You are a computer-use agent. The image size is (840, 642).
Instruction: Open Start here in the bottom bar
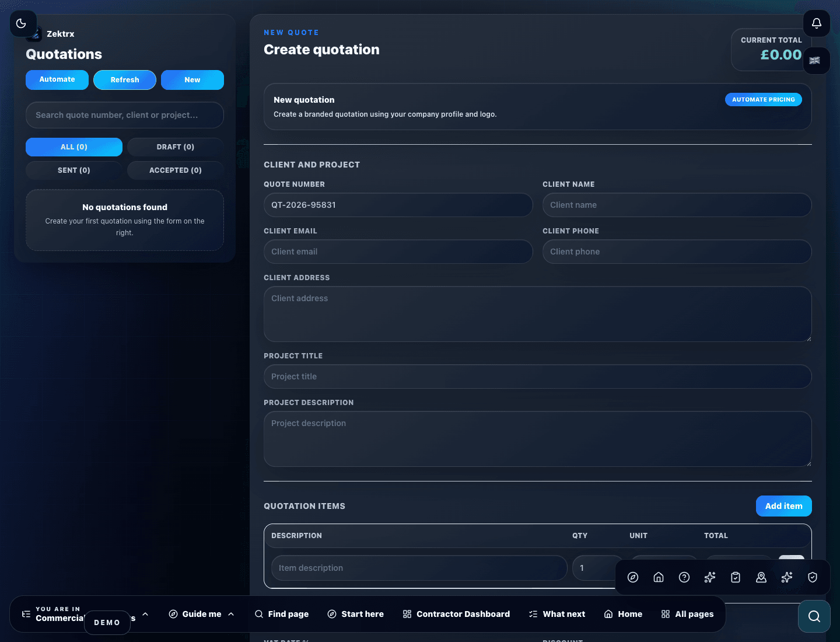pos(356,614)
